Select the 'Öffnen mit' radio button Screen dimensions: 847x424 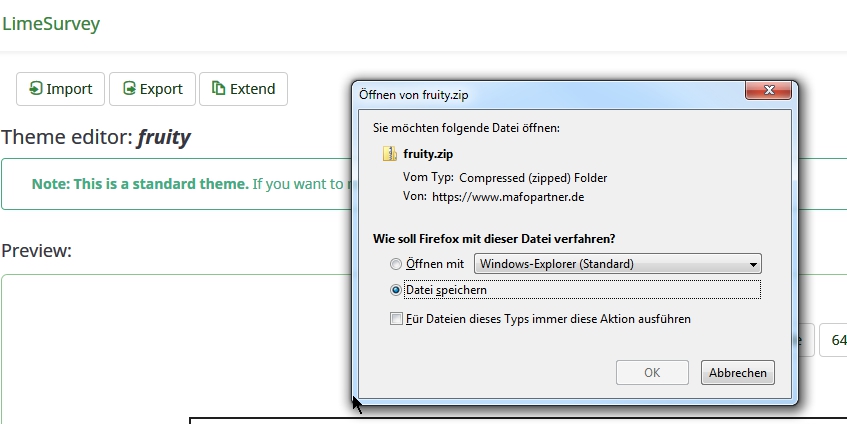(x=396, y=264)
